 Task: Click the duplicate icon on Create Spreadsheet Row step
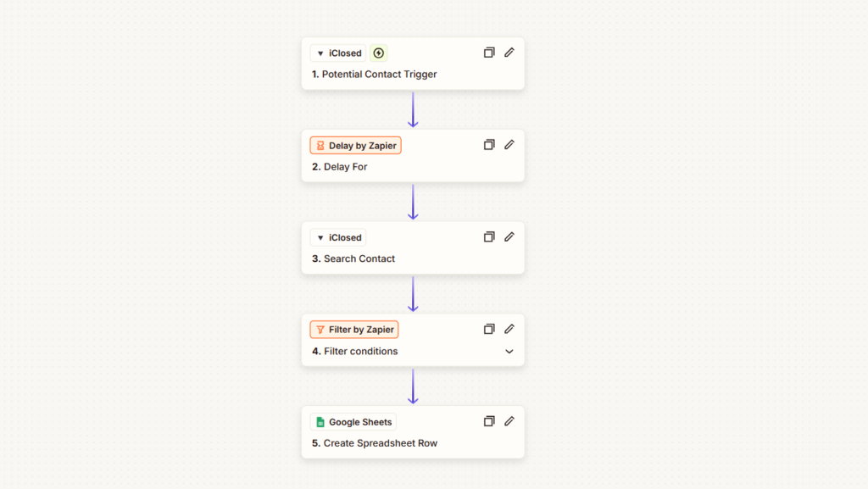pyautogui.click(x=489, y=421)
